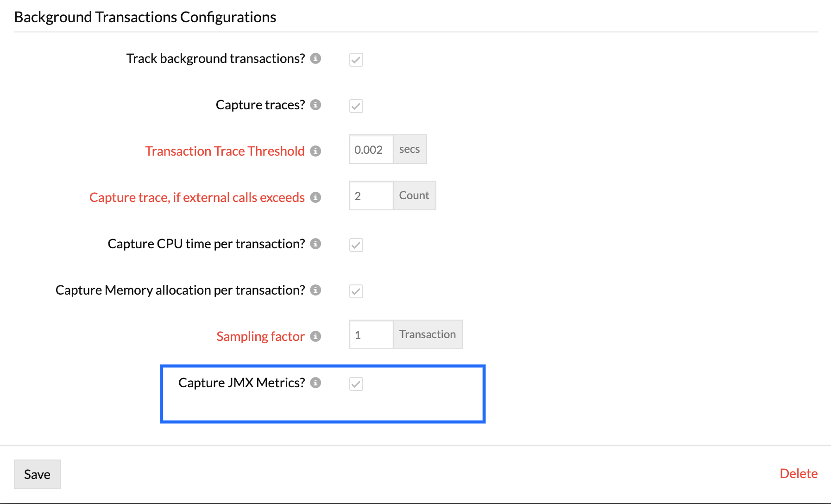Disable the Capture JMX Metrics checkbox
831x504 pixels.
[x=356, y=384]
